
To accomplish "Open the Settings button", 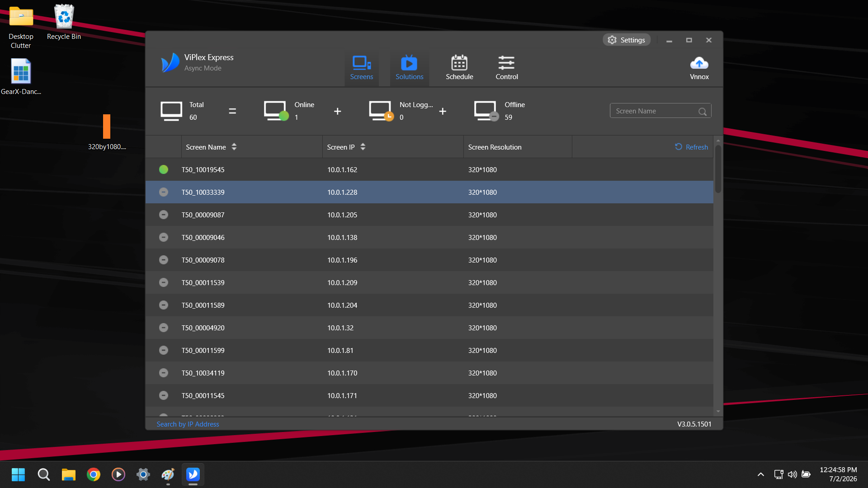I will pyautogui.click(x=627, y=40).
